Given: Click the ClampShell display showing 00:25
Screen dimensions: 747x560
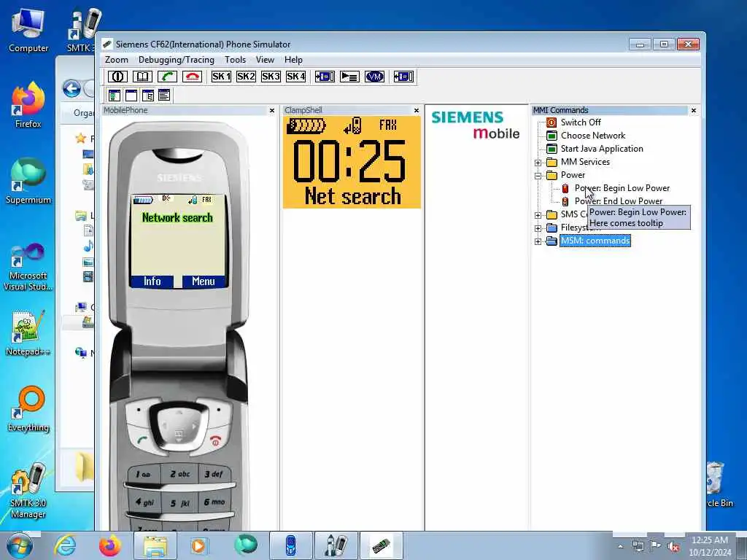Looking at the screenshot, I should 352,163.
